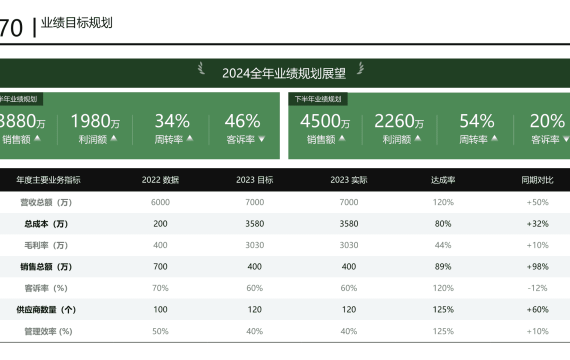Click the 200 cell in 总成本 row
This screenshot has width=570, height=360.
[160, 224]
